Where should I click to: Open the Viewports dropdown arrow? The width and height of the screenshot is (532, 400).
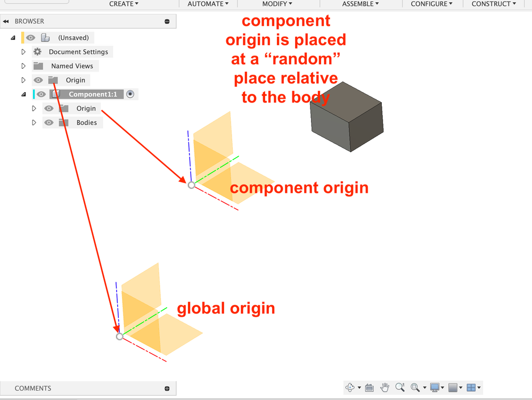click(x=479, y=387)
